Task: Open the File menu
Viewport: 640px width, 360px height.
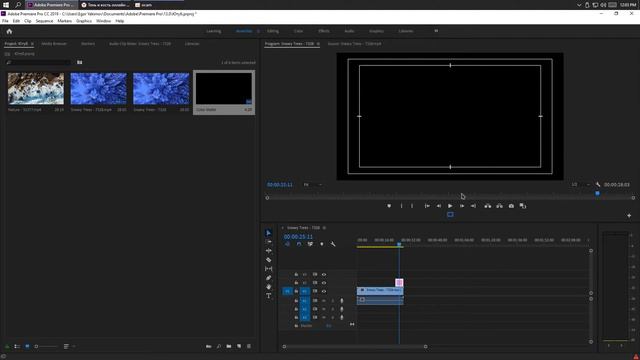Action: point(5,21)
